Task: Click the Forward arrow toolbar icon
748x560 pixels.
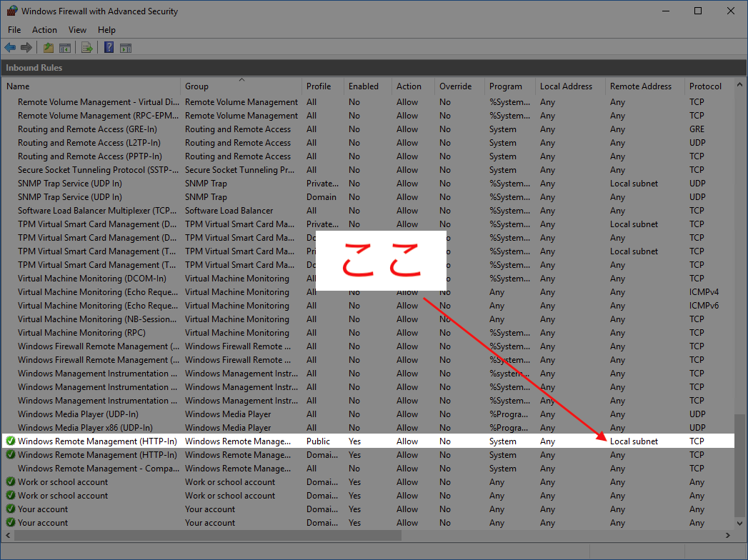Action: pyautogui.click(x=26, y=48)
